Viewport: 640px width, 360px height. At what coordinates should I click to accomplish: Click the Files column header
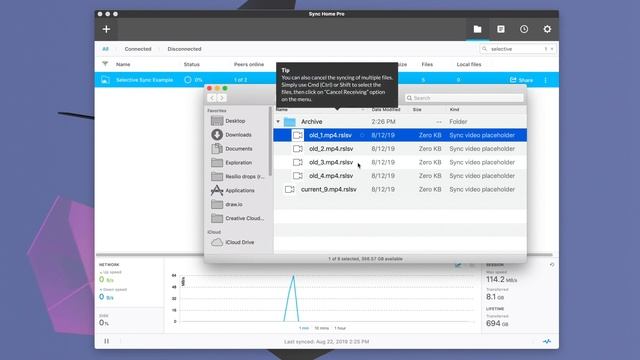[x=427, y=64]
